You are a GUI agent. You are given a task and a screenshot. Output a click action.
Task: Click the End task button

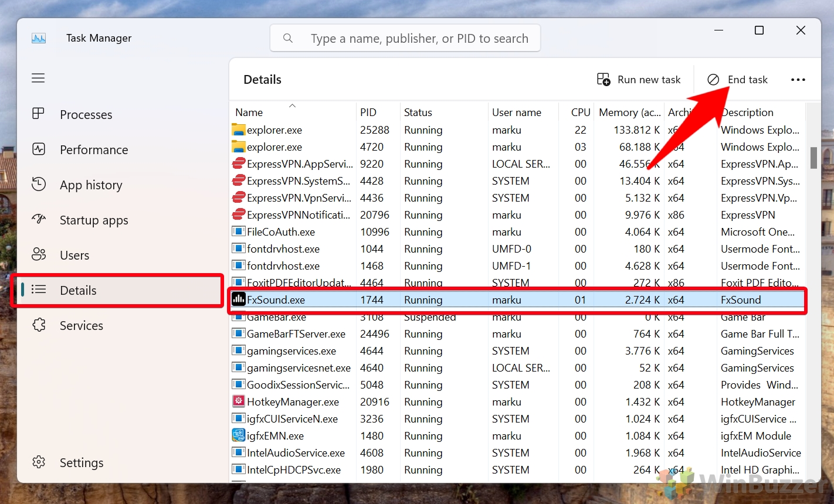737,79
